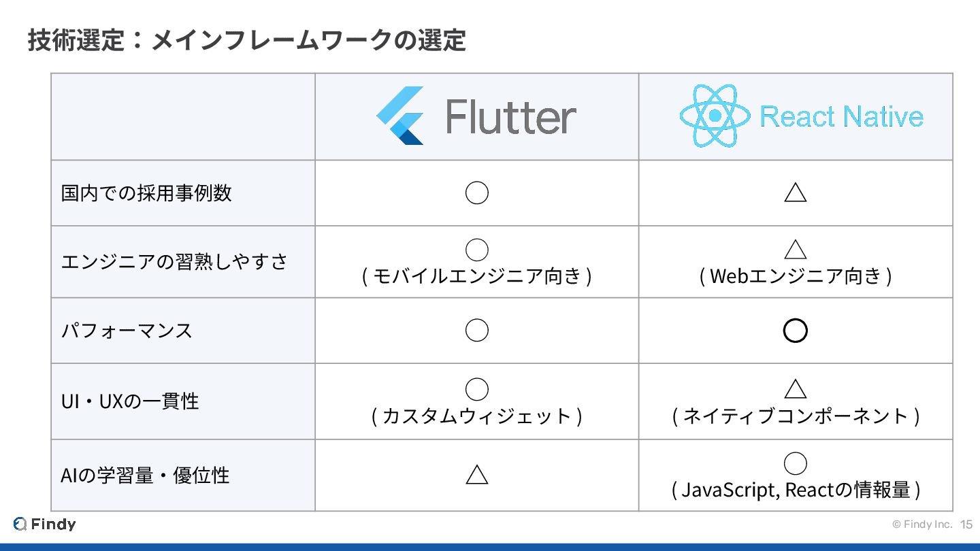The image size is (980, 551).
Task: Click the Flutter wordmark text in the header
Action: pyautogui.click(x=511, y=117)
